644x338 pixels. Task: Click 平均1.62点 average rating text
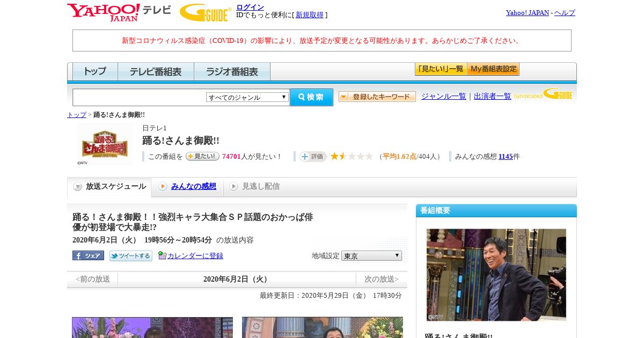point(399,157)
